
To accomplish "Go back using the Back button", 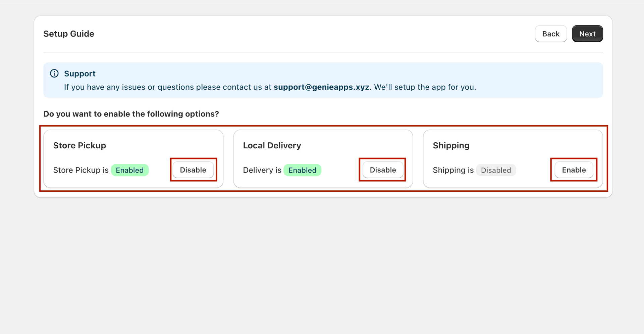I will click(x=551, y=34).
